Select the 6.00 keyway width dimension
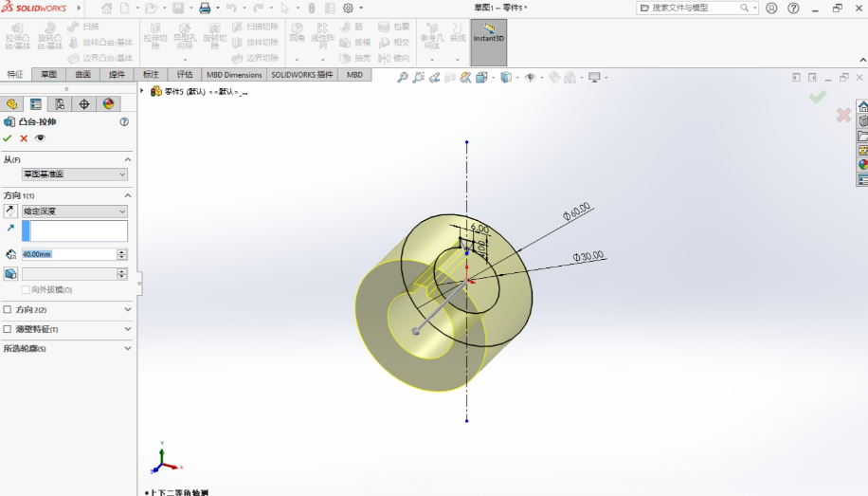Screen dimensions: 868x496 pyautogui.click(x=479, y=228)
